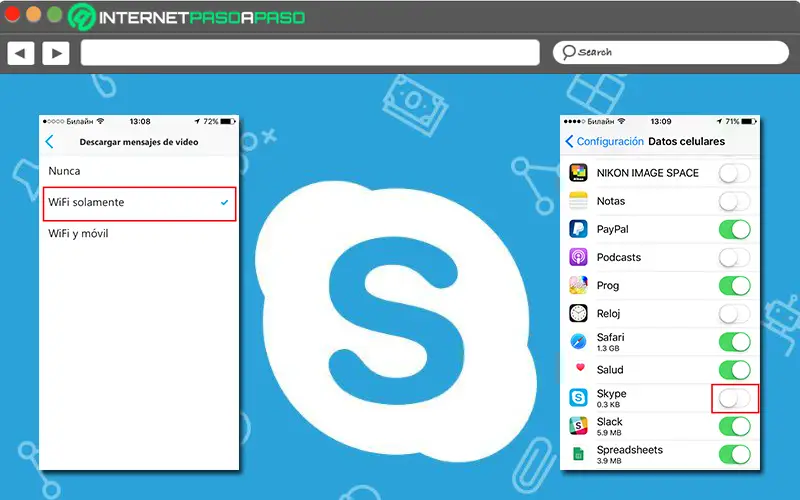Click the InternetPasoaPaso logo
The image size is (800, 500).
[x=187, y=17]
